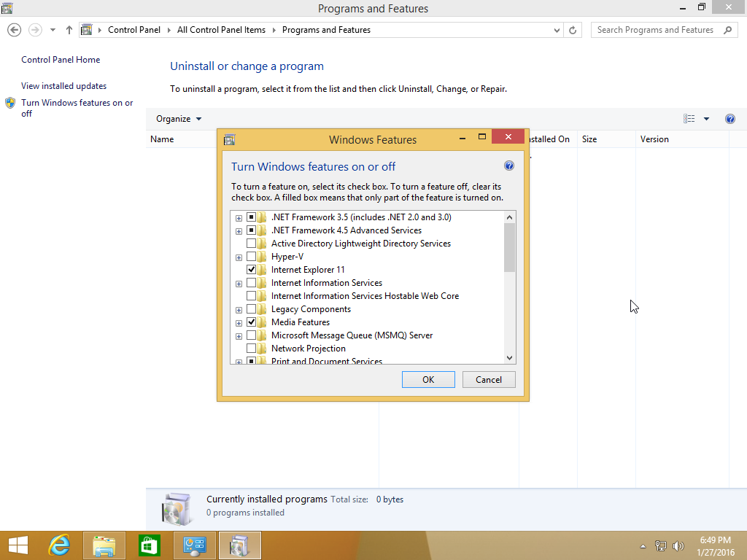Viewport: 747px width, 560px height.
Task: Toggle .NET Framework 3.5 checkbox
Action: click(251, 217)
